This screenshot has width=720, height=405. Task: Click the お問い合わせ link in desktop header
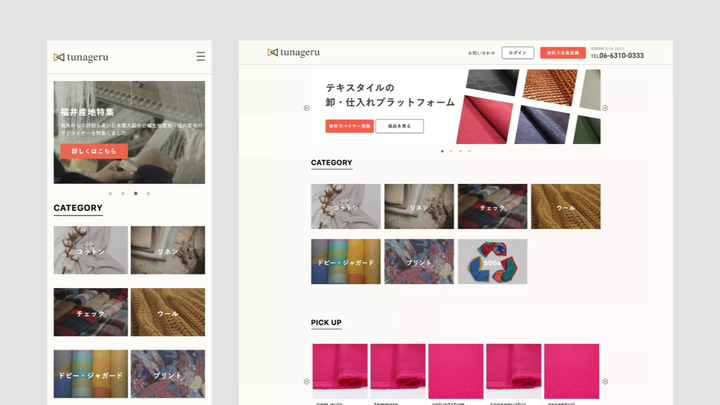481,53
